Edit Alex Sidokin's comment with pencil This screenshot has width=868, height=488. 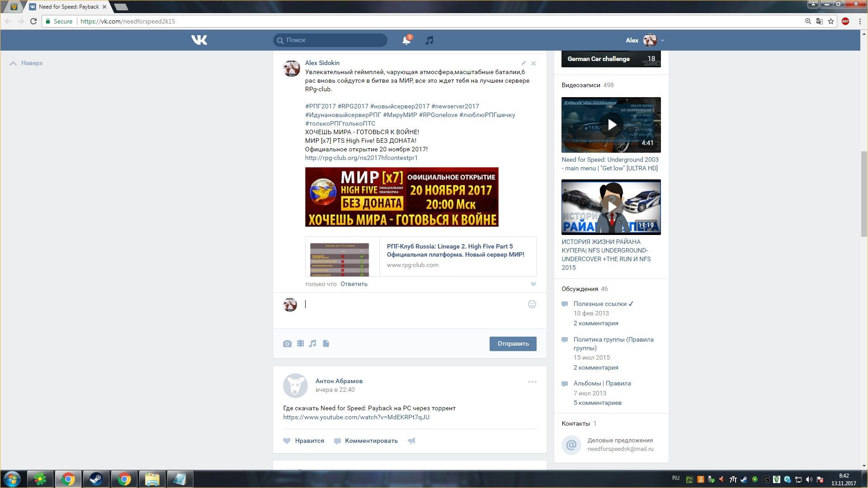point(523,63)
